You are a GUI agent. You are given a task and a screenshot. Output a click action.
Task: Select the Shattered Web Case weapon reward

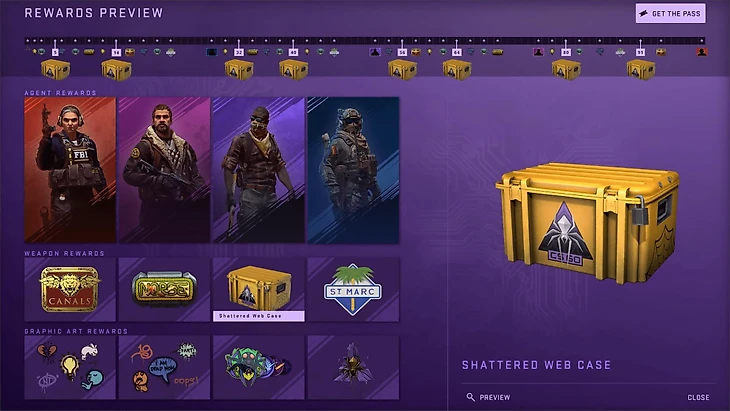tap(259, 290)
